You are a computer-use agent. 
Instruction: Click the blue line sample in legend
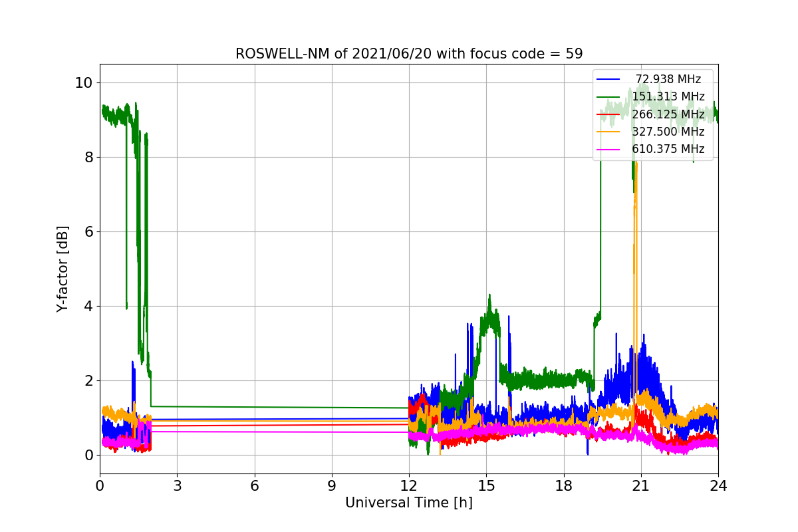pos(608,79)
